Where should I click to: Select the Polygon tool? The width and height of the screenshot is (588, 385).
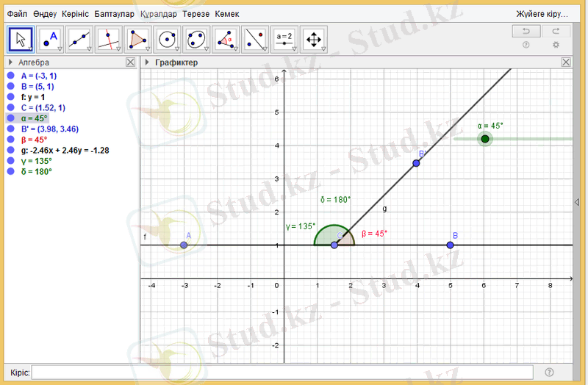click(137, 40)
